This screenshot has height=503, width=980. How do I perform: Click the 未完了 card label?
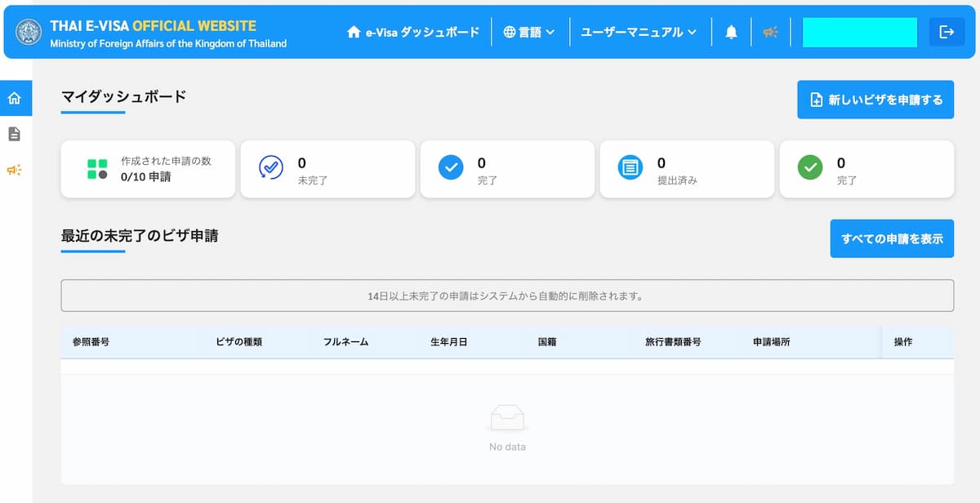point(313,180)
